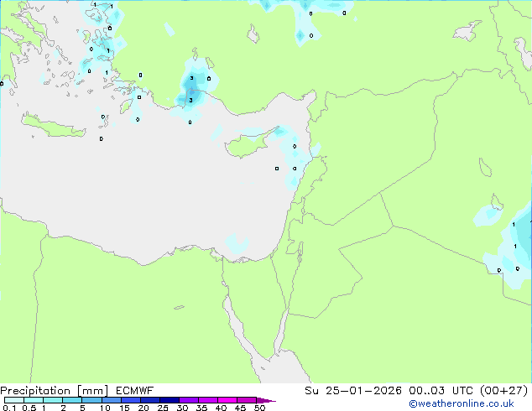
Task: Click the "00..03" time range text
Action: 426,391
